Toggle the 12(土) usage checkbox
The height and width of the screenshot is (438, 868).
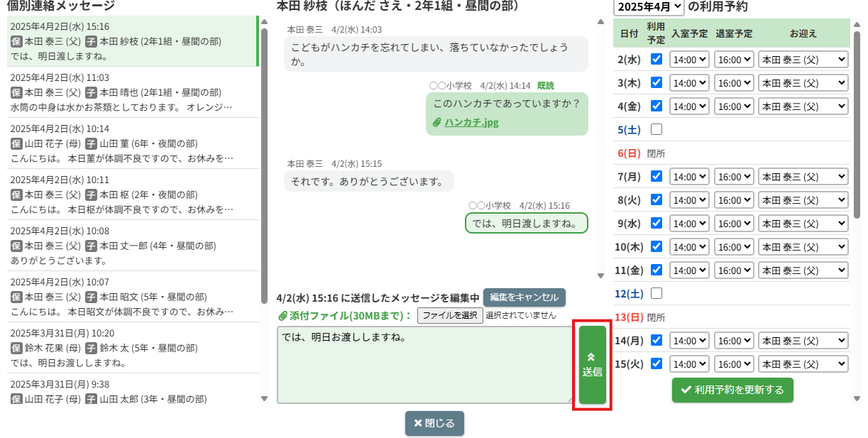pyautogui.click(x=657, y=293)
